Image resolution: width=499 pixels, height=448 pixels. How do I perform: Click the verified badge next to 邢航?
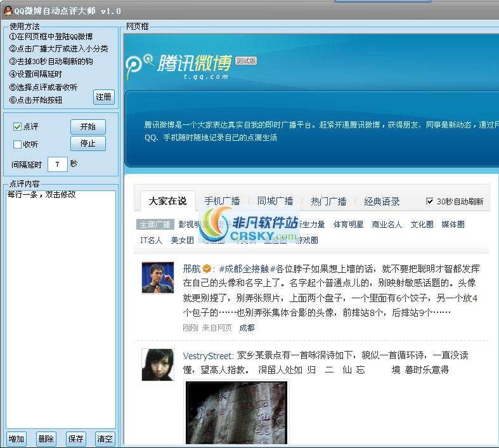tap(207, 268)
